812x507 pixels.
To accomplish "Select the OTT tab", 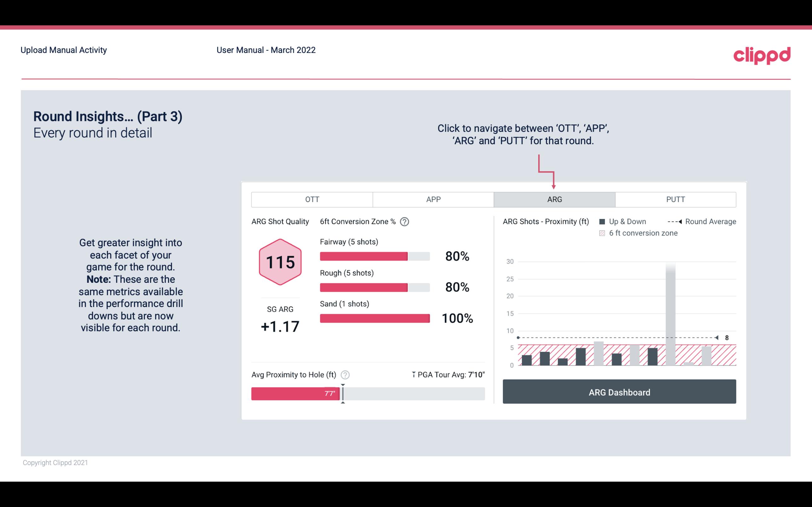I will [x=312, y=200].
